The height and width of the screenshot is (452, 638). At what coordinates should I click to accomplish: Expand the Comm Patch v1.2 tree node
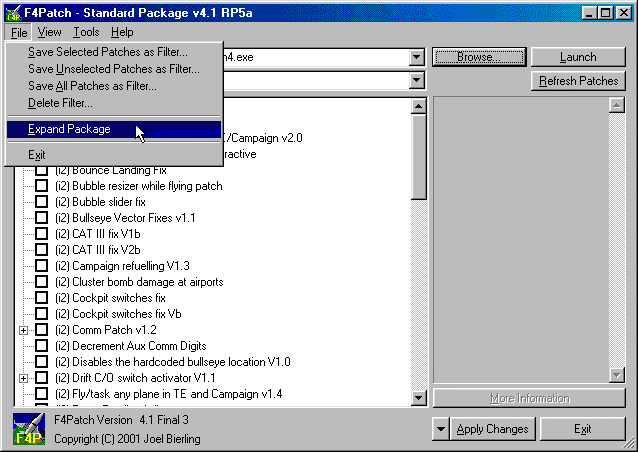(23, 330)
